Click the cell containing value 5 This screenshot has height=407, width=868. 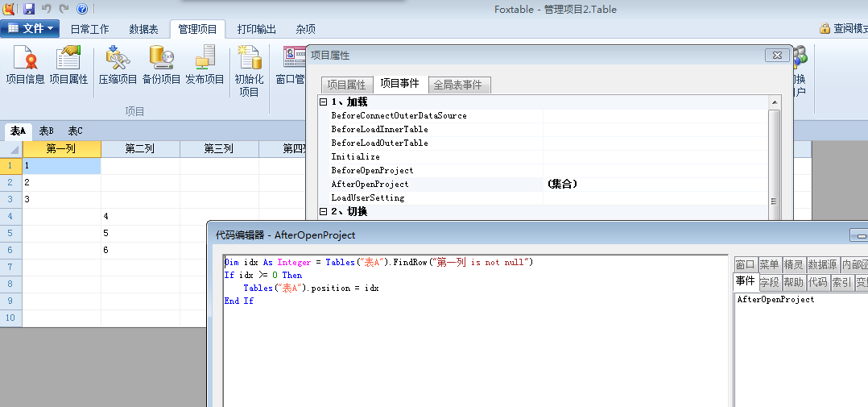point(140,234)
